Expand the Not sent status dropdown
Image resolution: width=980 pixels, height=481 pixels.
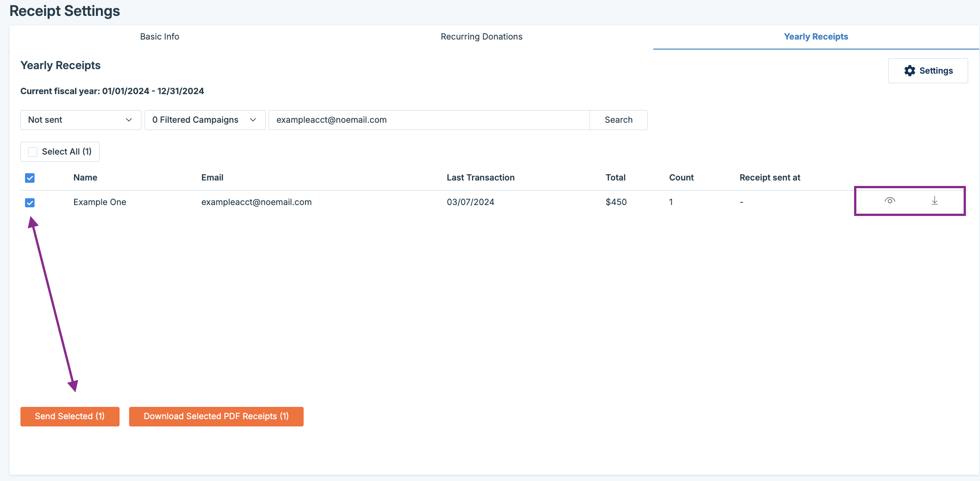point(80,120)
